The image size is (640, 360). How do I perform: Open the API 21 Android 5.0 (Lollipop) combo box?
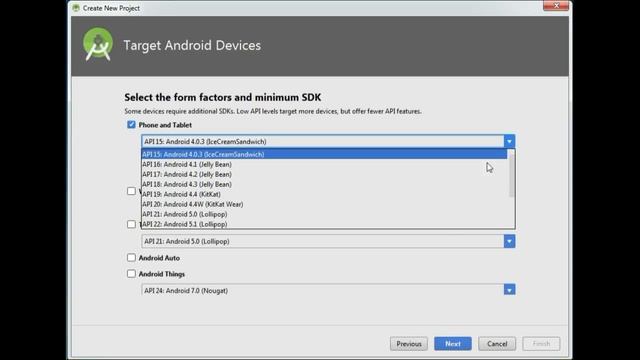(328, 241)
